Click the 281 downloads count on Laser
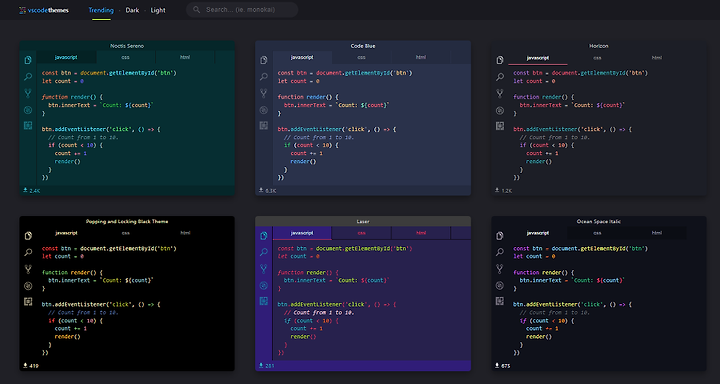The height and width of the screenshot is (384, 720). [x=267, y=366]
